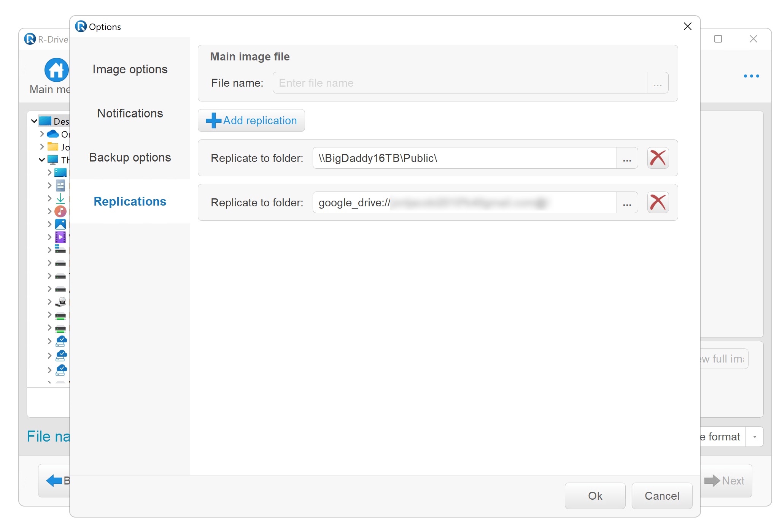Delete the google_drive replication entry
Viewport: 782px width, 532px height.
click(x=658, y=202)
